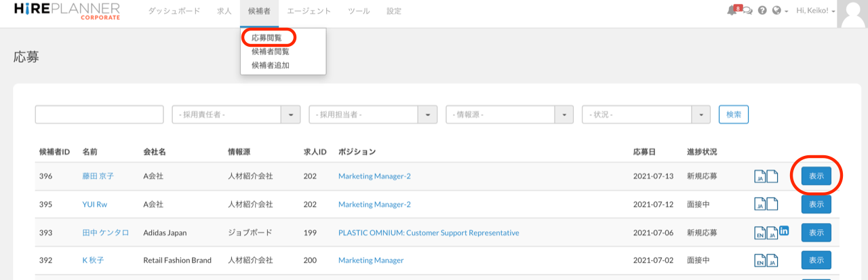Click the globe language icon
Screen dimensions: 868x280
click(777, 12)
